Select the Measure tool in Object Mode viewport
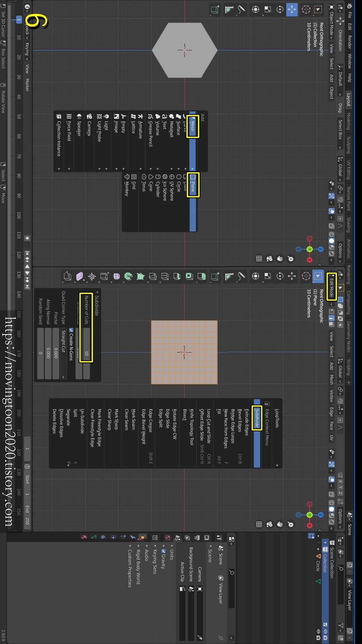 tap(229, 9)
